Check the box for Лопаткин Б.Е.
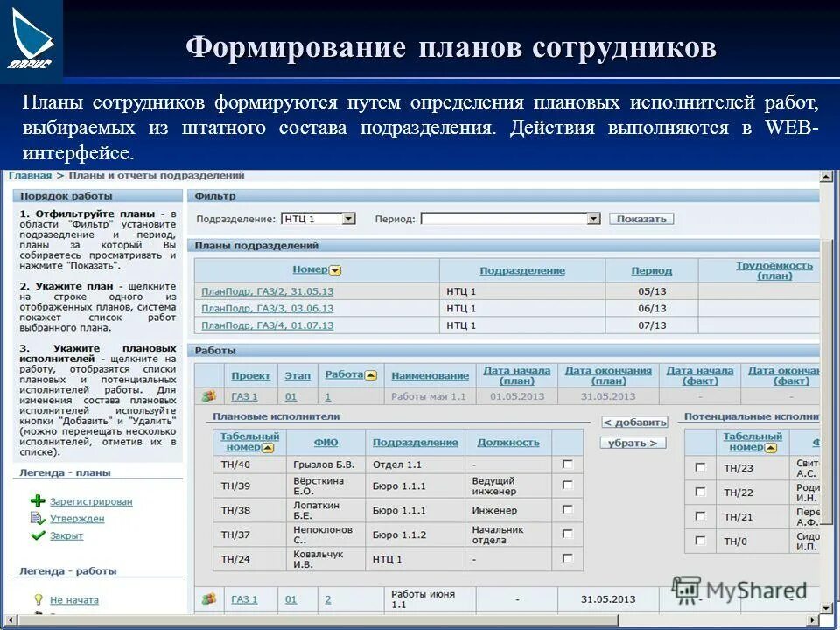 568,509
